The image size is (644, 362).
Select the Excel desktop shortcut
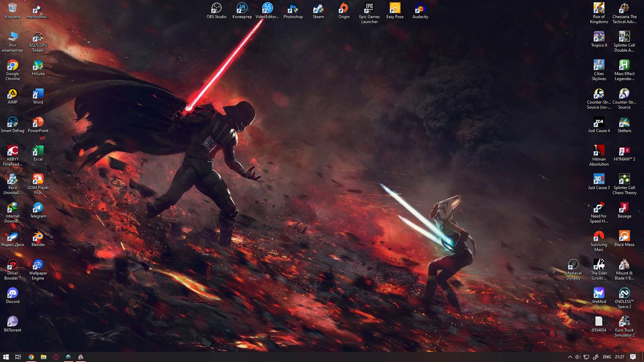point(38,153)
